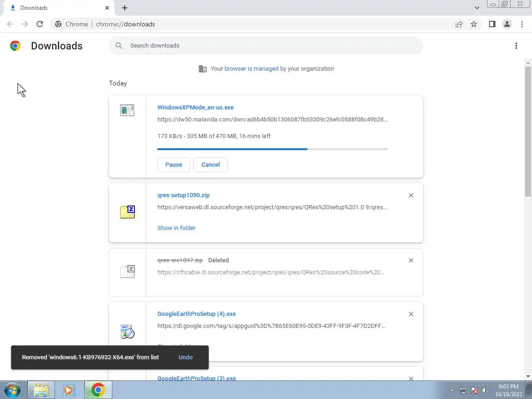
Task: Remove GoogleEarthProSetup (4).exe from list
Action: coord(411,314)
